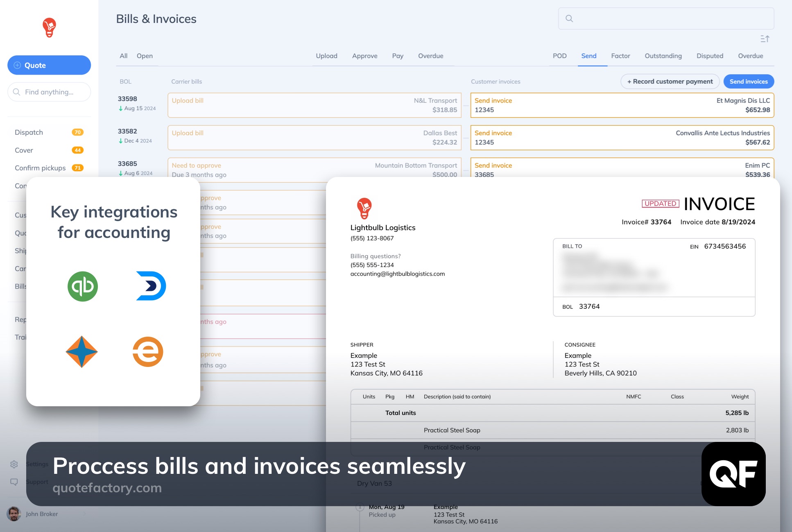Open the Factor tab

tap(621, 56)
